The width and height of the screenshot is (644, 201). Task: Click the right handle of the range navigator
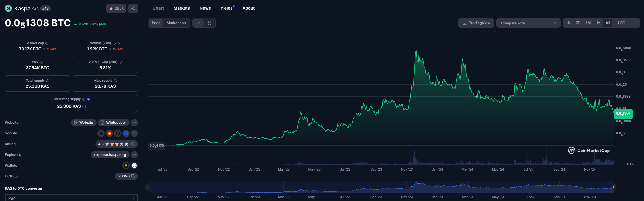coord(614,187)
